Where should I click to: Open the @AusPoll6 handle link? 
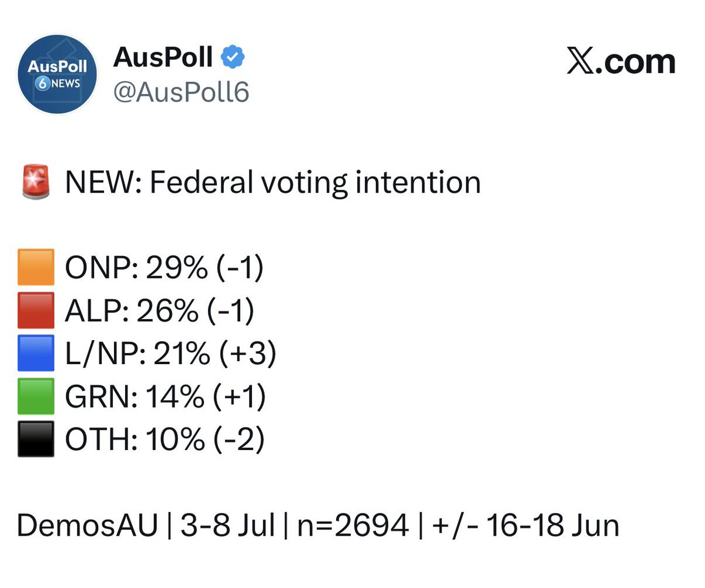181,92
